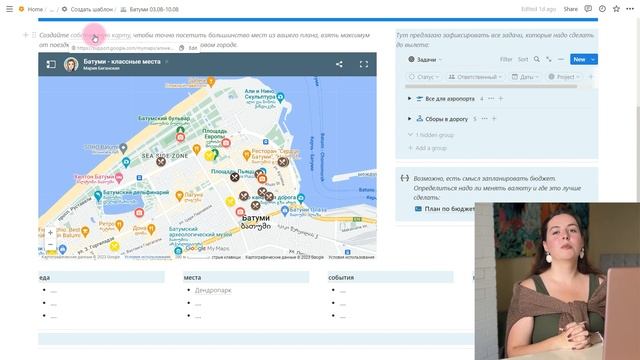Click the blue New button
The image size is (640, 360).
(x=579, y=60)
